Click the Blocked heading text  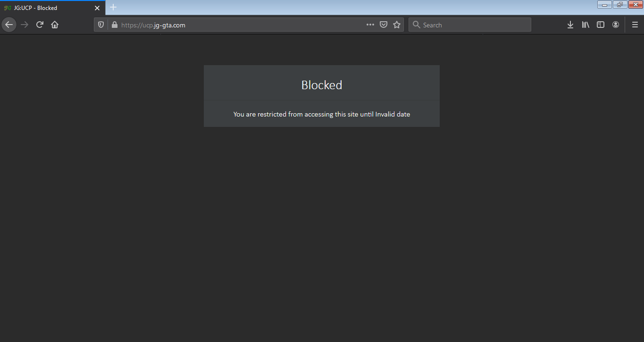[x=321, y=85]
